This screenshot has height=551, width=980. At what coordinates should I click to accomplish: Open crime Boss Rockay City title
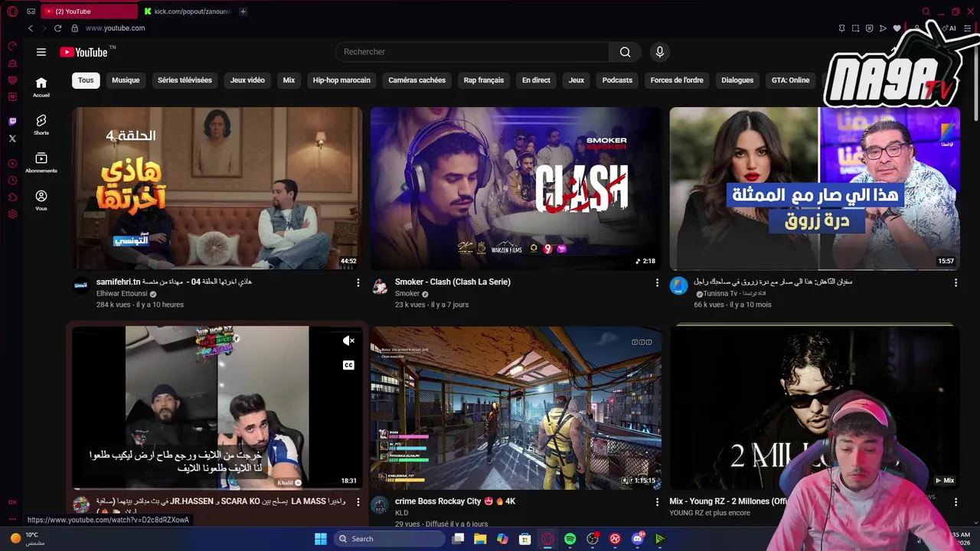click(x=455, y=501)
